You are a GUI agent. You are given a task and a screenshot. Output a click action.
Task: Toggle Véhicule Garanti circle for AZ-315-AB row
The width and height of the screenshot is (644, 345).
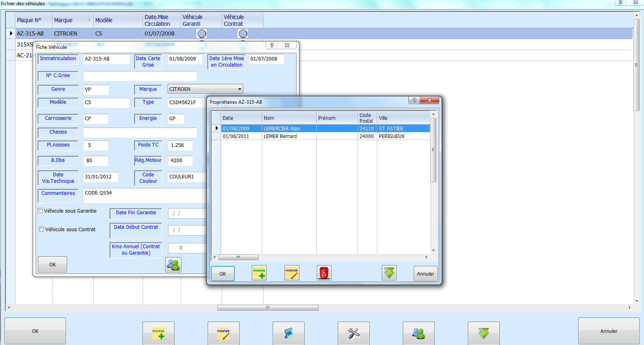pos(202,33)
